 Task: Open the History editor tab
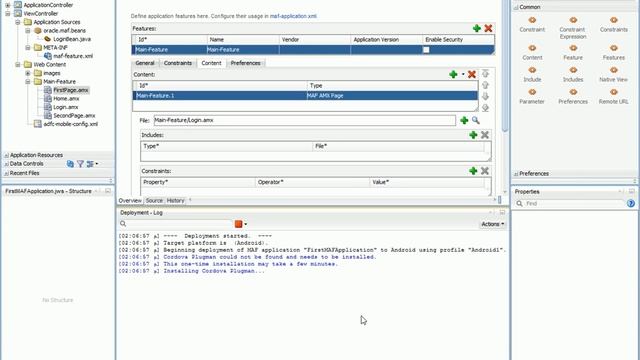point(176,200)
